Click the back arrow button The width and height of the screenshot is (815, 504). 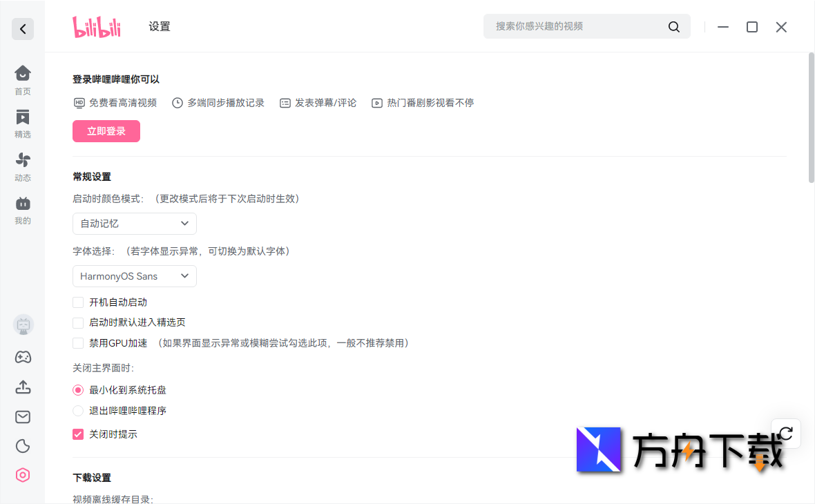(22, 28)
